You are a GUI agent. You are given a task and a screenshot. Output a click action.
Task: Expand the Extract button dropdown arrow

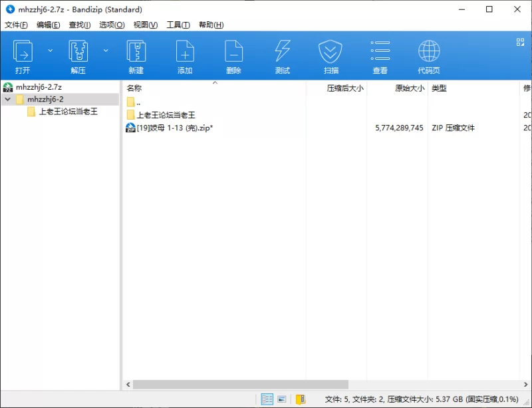106,51
